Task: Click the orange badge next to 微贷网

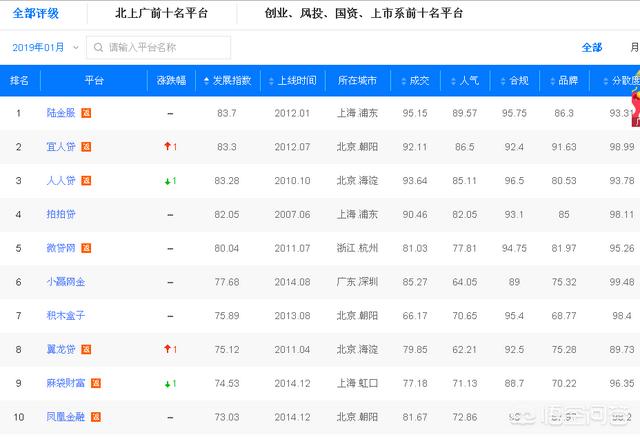Action: tap(86, 248)
